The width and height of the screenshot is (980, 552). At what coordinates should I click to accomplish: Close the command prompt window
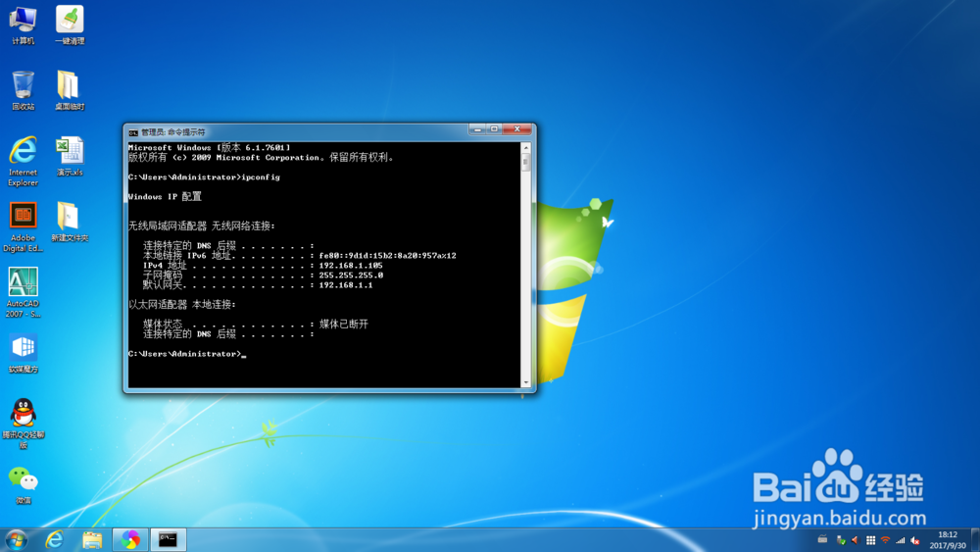tap(516, 128)
